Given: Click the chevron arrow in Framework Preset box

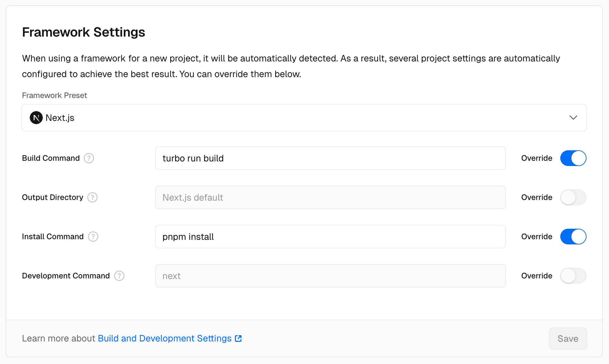Looking at the screenshot, I should click(x=573, y=118).
